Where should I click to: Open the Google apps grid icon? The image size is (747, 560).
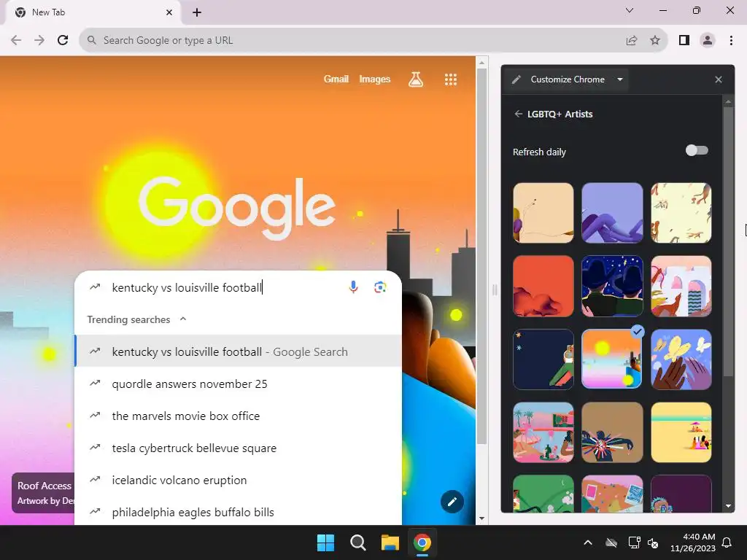[x=451, y=79]
